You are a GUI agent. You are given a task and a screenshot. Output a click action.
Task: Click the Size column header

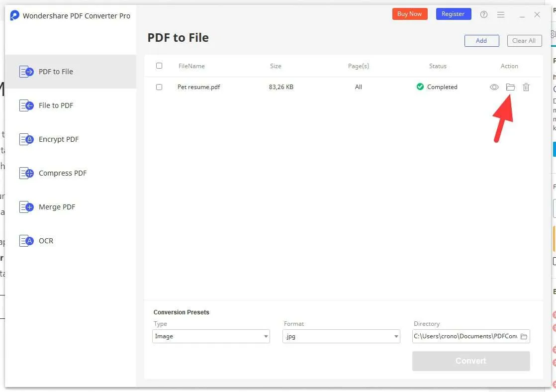coord(276,66)
